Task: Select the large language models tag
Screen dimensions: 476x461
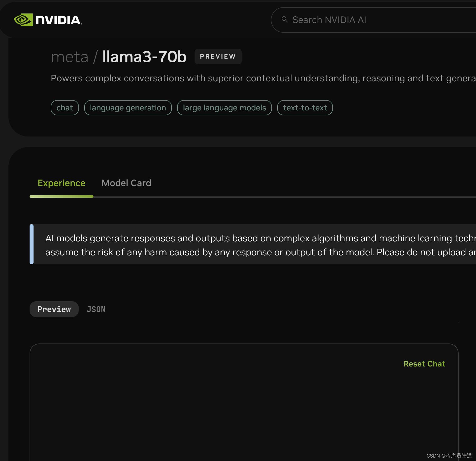Action: 224,108
